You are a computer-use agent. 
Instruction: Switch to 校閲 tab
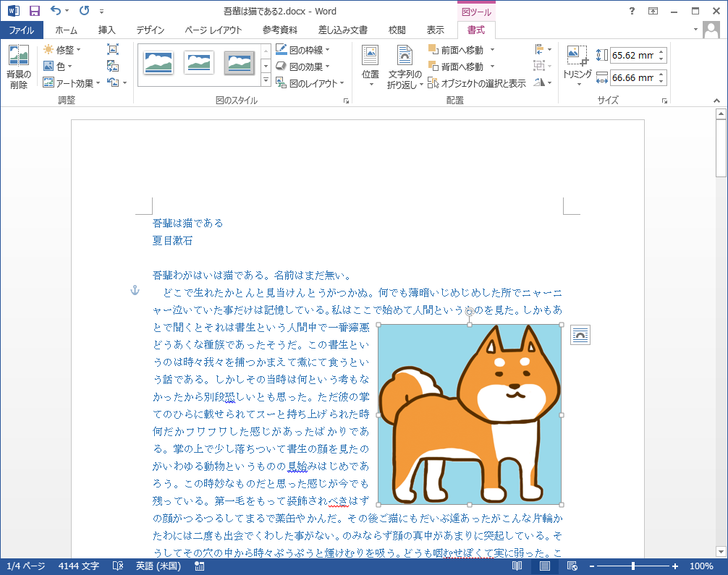coord(397,30)
